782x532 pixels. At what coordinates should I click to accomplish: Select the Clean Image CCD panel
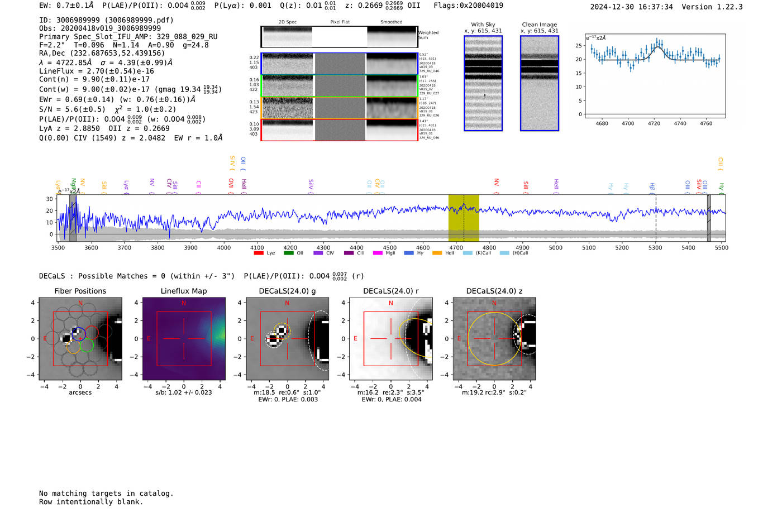tap(540, 83)
